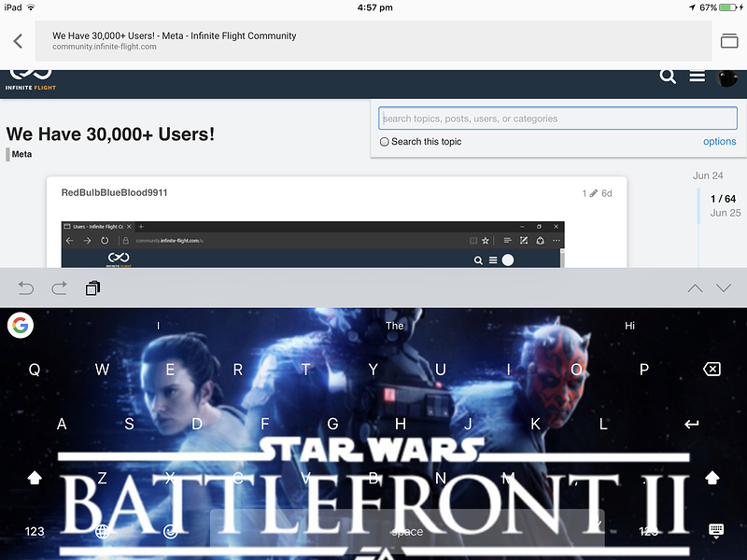Tap the Wi-Fi status icon
Viewport: 747px width, 560px height.
coord(31,7)
